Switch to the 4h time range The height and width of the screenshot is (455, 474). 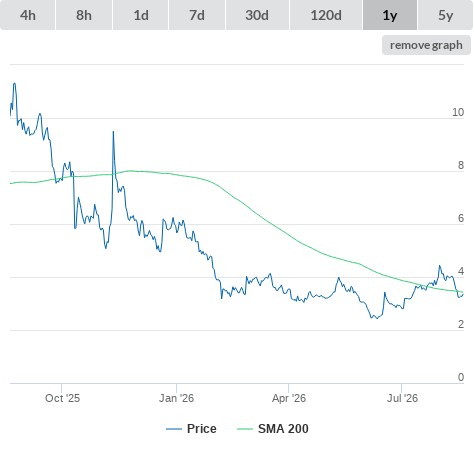coord(28,15)
